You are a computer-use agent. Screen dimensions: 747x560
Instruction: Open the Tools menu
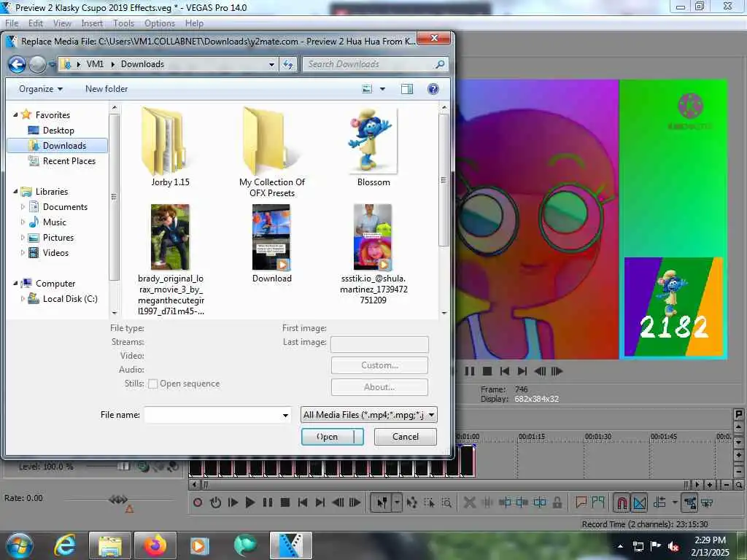[x=123, y=23]
